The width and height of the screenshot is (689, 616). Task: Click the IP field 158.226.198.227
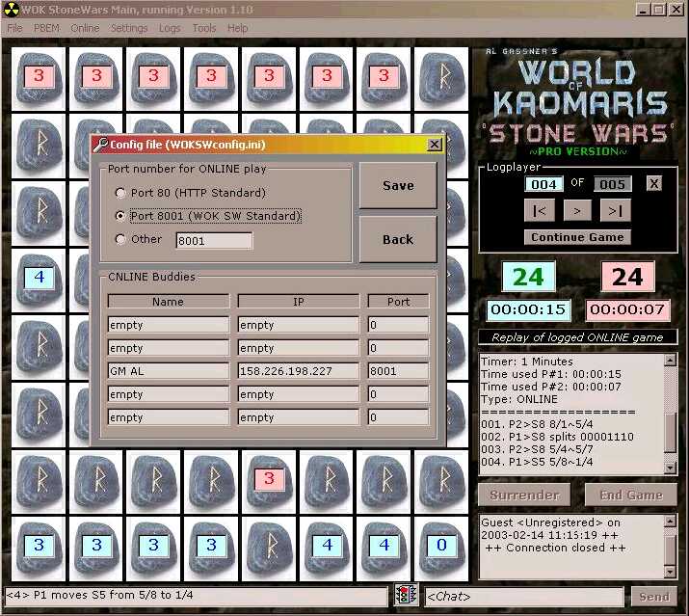pos(299,371)
